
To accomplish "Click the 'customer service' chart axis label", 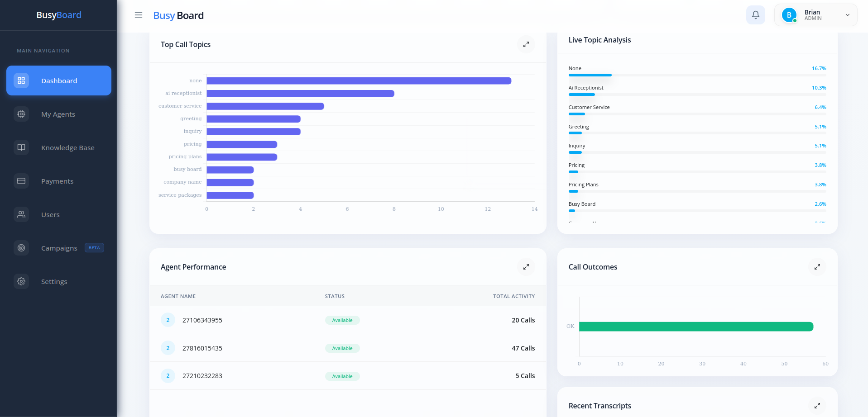I will [x=180, y=106].
